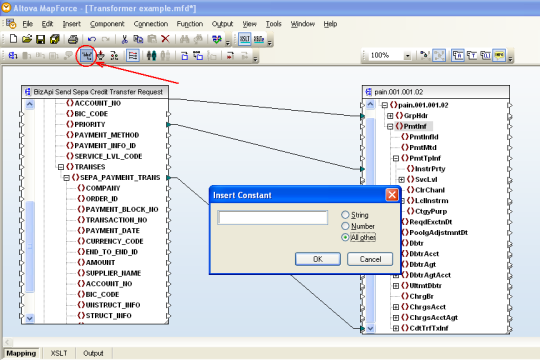The width and height of the screenshot is (540, 360).
Task: Open the Function menu
Action: tap(190, 24)
